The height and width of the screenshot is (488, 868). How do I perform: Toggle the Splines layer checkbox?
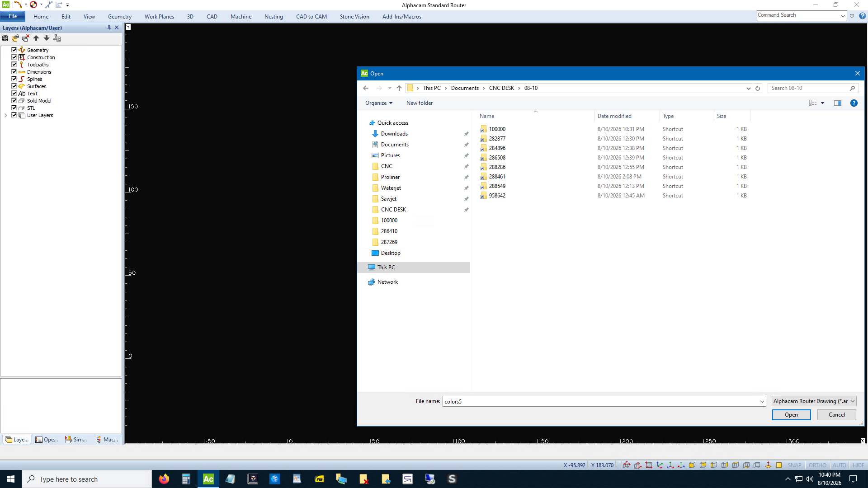(x=14, y=79)
